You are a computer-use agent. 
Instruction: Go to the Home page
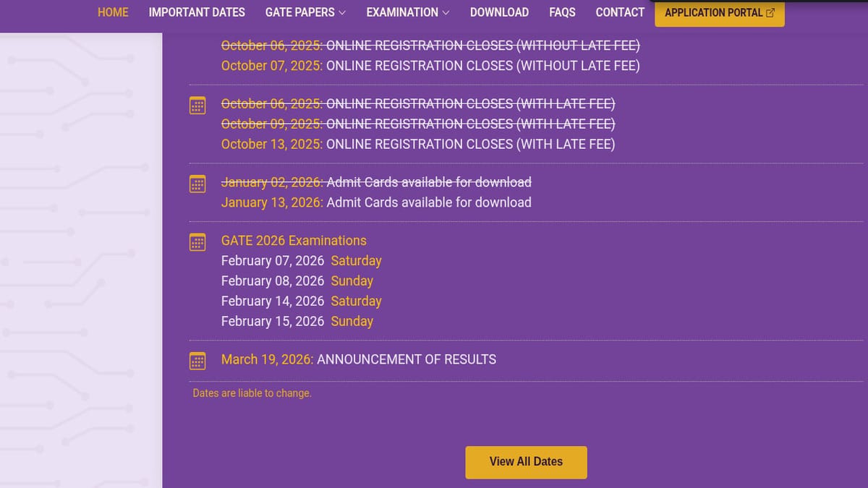113,12
